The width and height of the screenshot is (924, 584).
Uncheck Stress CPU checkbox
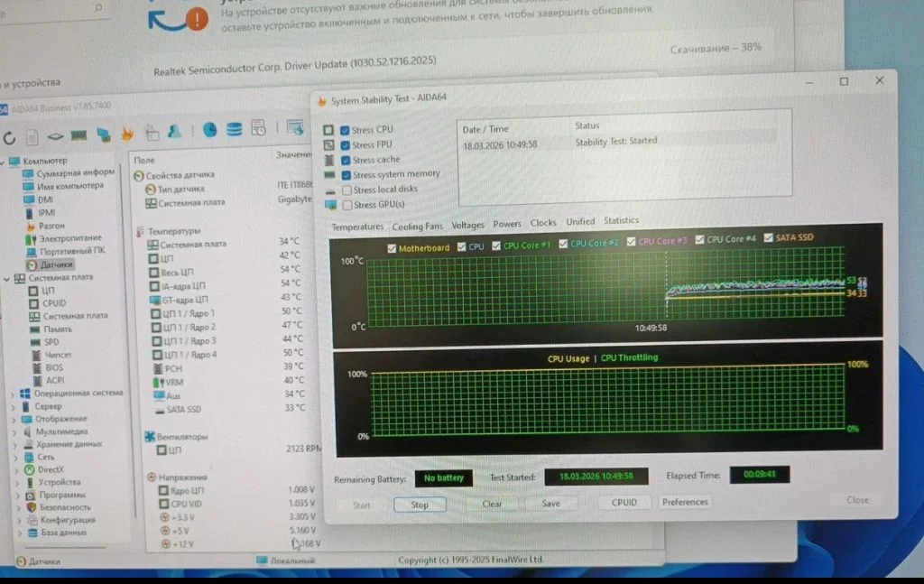pyautogui.click(x=345, y=130)
